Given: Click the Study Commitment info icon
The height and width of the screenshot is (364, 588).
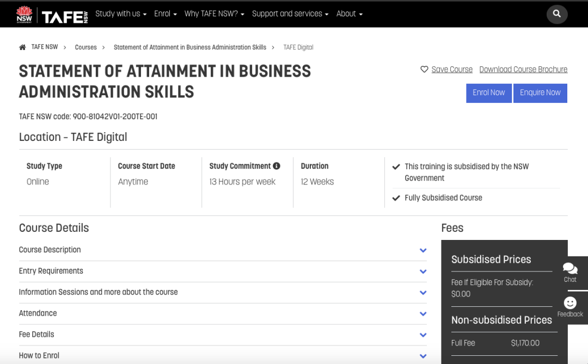Looking at the screenshot, I should point(277,166).
